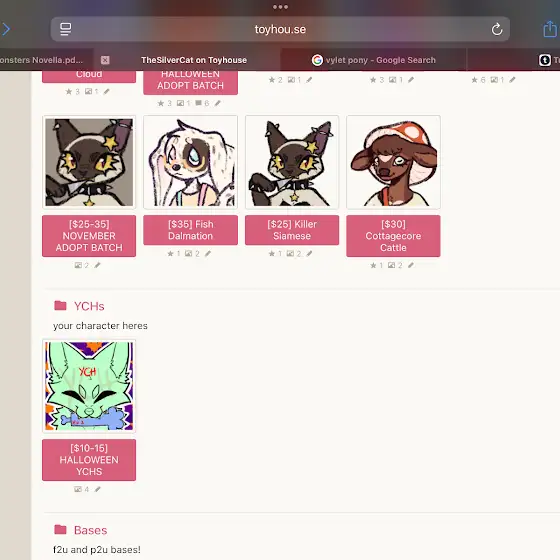Tap the Safari reload page icon
This screenshot has width=560, height=560.
click(x=496, y=29)
